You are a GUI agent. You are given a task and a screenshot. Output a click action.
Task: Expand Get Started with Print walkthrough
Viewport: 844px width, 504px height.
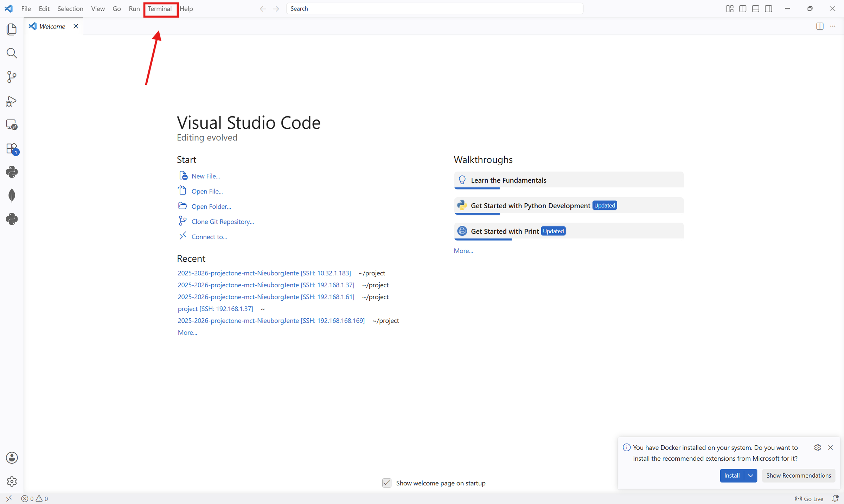[x=569, y=231]
